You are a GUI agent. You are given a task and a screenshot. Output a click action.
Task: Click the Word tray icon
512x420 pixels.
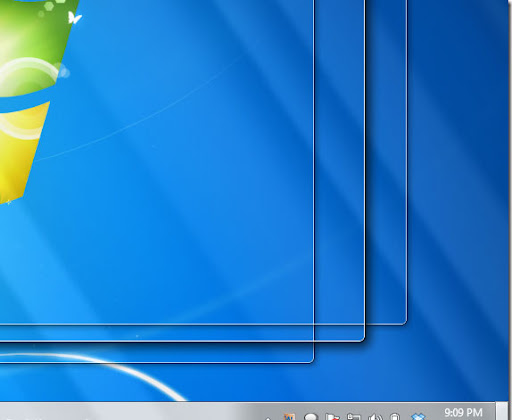(289, 417)
